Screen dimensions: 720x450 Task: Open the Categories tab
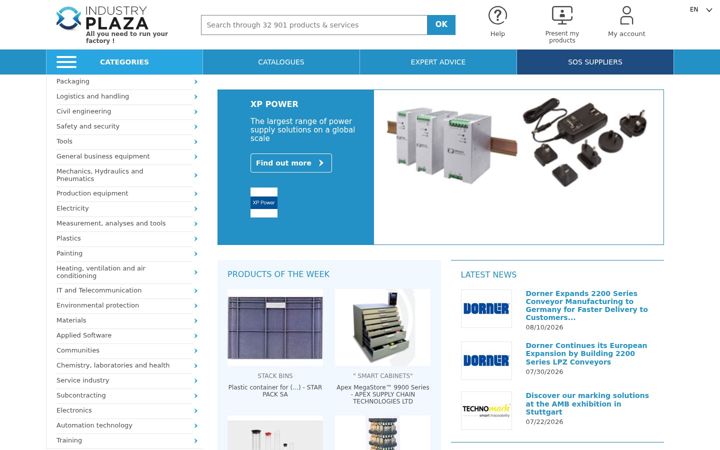(124, 62)
